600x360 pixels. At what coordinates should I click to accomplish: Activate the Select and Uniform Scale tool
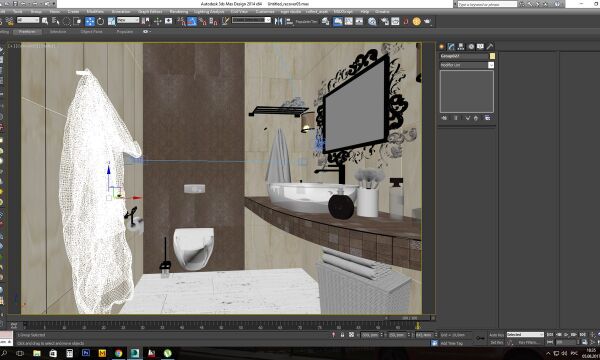click(111, 21)
